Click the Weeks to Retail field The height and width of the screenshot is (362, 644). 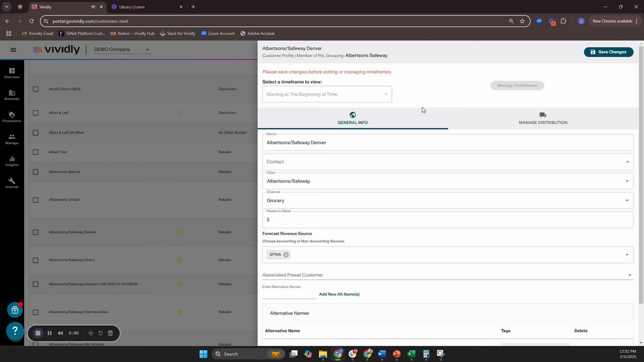[448, 220]
